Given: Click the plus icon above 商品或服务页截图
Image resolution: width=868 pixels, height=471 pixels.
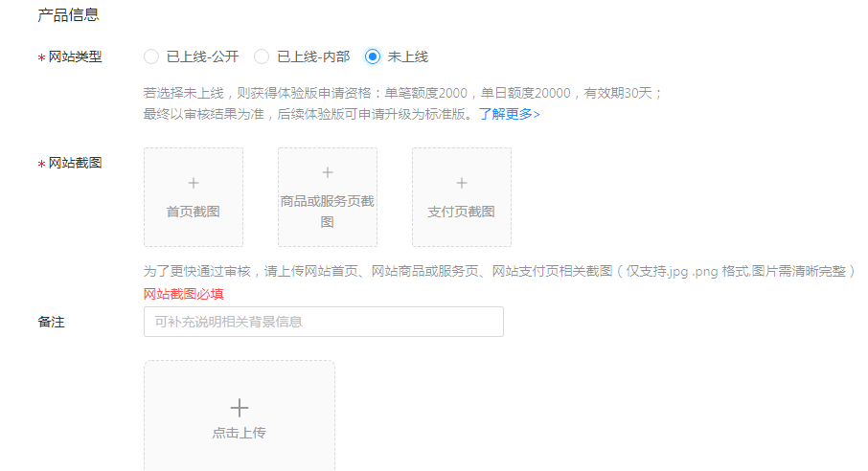Looking at the screenshot, I should pyautogui.click(x=328, y=172).
